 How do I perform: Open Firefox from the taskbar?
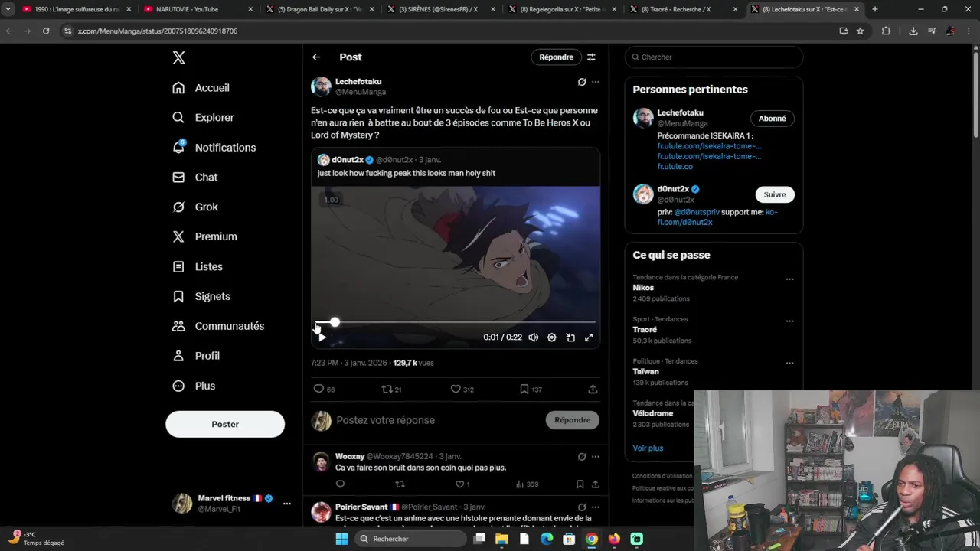point(614,539)
